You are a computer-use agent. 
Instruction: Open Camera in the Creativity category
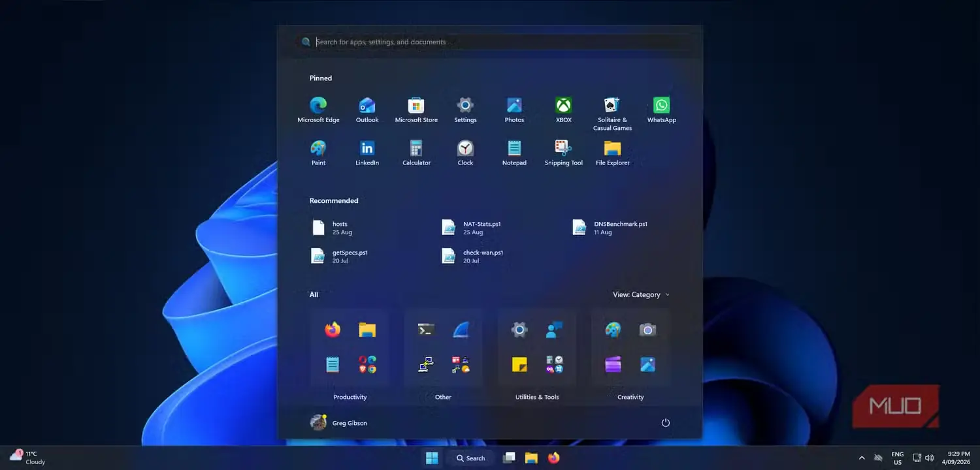(x=647, y=330)
